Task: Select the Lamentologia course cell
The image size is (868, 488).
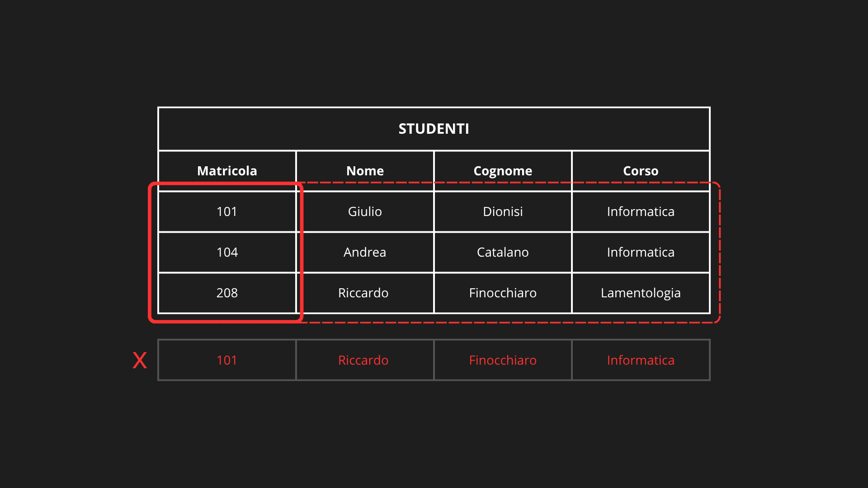Action: (x=641, y=293)
